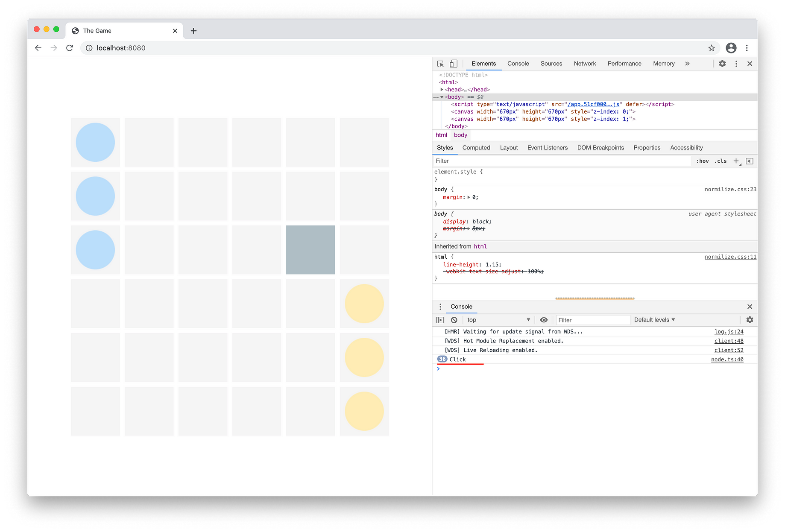Open the Layout tab
This screenshot has width=785, height=532.
coord(509,148)
